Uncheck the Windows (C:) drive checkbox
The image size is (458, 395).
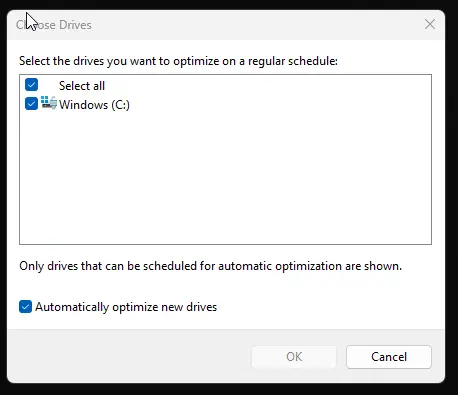click(31, 103)
